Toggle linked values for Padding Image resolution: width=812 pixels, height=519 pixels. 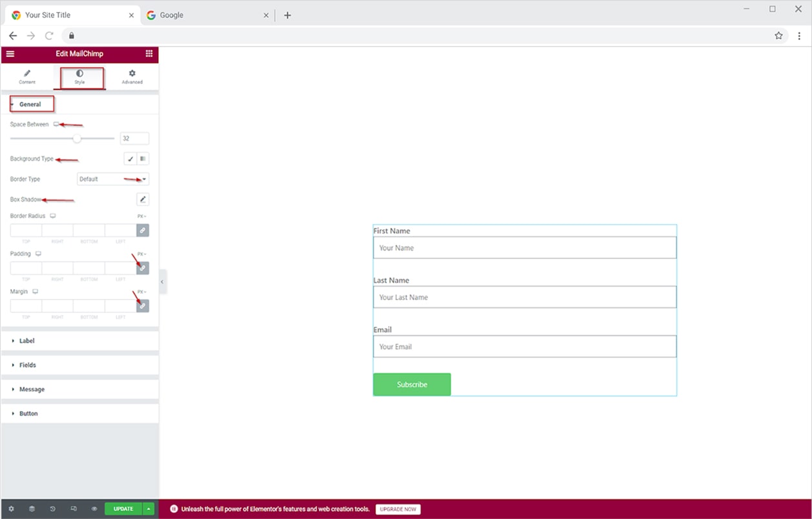pos(143,268)
